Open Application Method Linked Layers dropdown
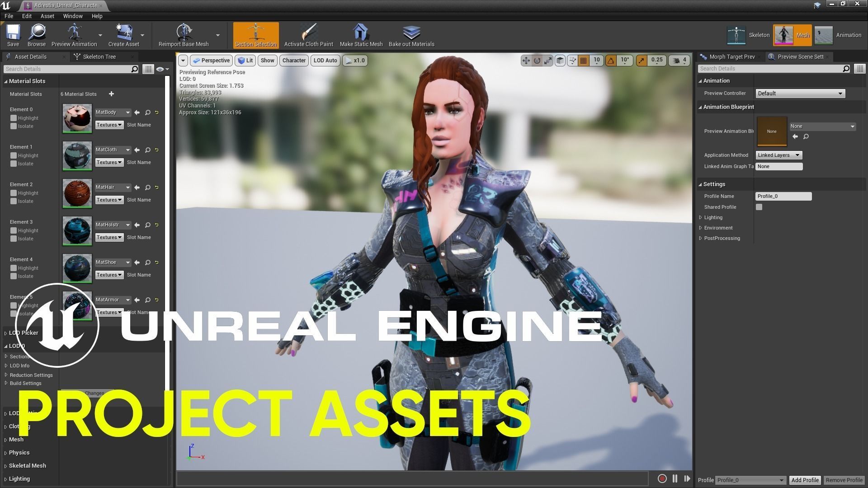The height and width of the screenshot is (488, 868). coord(778,155)
